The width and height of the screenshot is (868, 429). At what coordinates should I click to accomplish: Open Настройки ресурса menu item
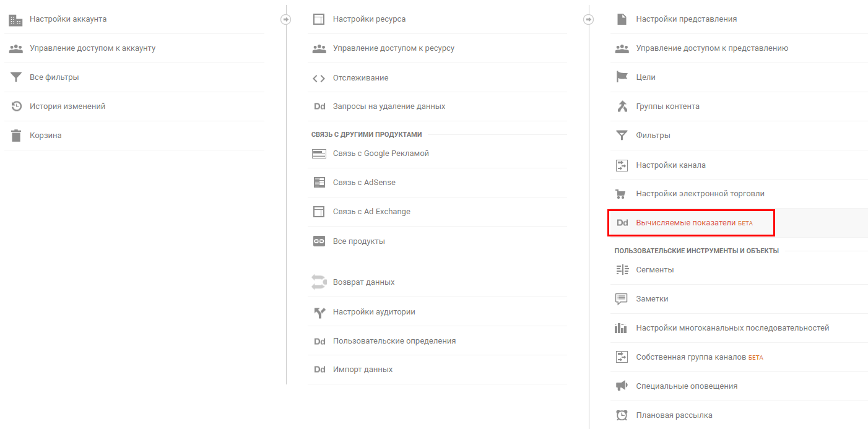click(x=369, y=19)
